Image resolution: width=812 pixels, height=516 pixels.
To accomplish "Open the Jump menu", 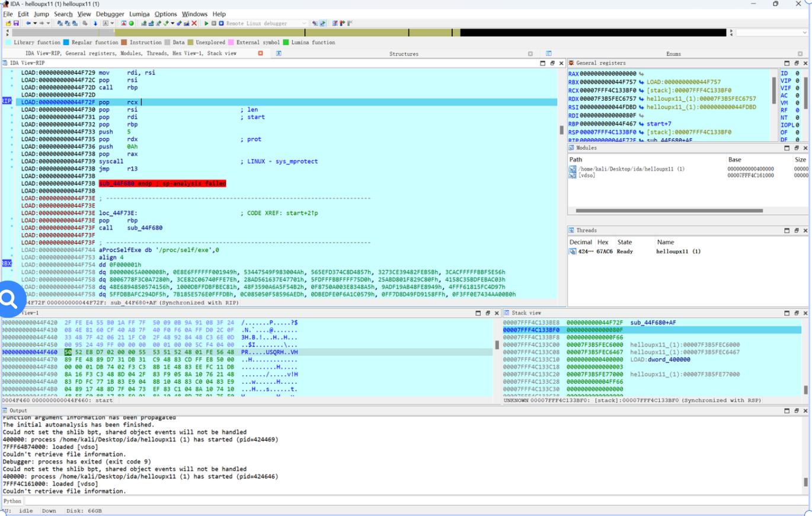I will 41,14.
